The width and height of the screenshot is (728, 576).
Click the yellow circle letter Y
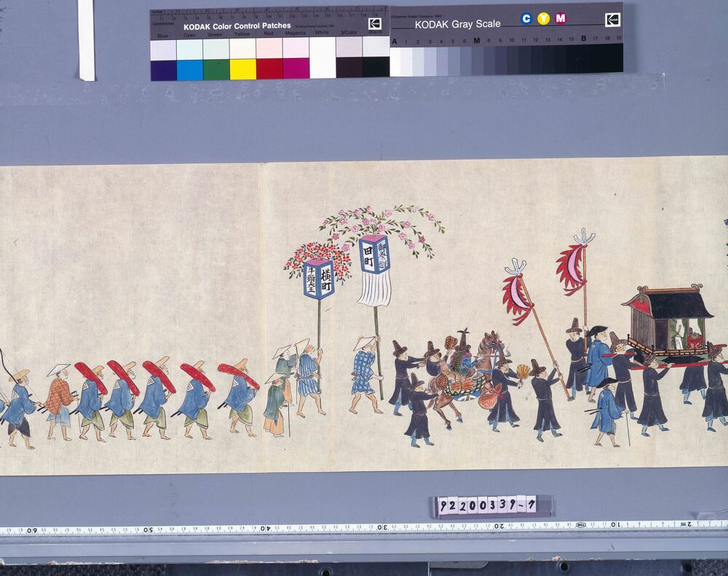pos(543,19)
